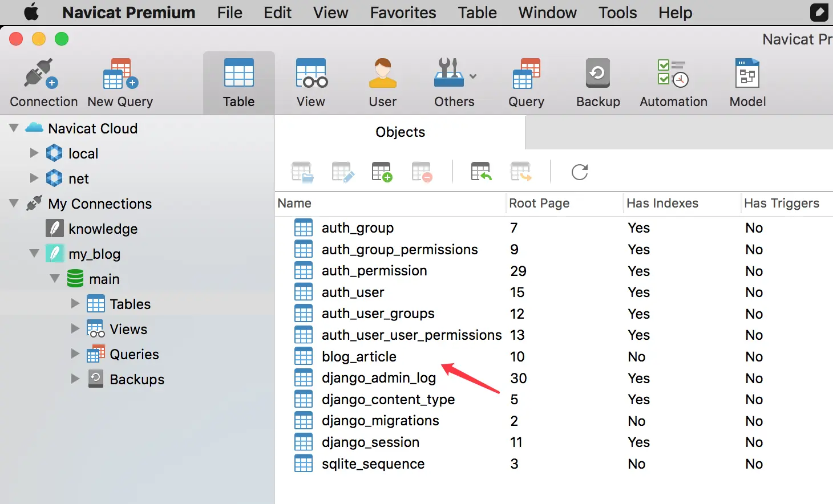Create a New Query from the toolbar

pyautogui.click(x=120, y=83)
